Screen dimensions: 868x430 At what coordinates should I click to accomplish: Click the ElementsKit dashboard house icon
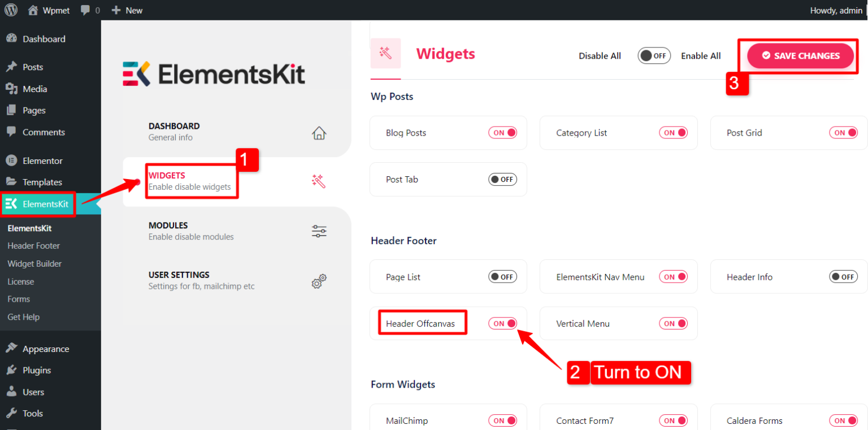point(319,133)
